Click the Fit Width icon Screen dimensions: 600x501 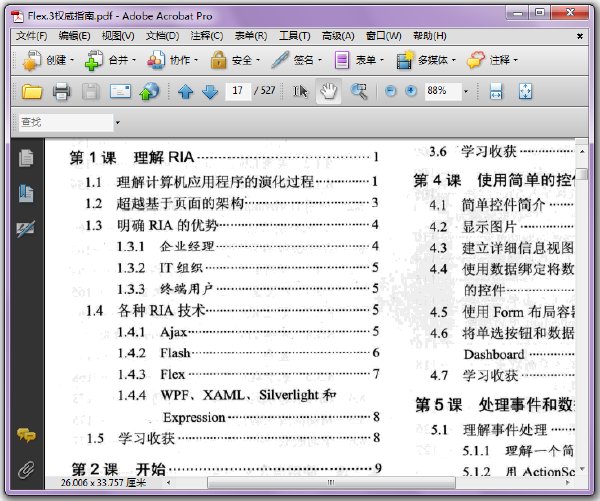point(496,92)
